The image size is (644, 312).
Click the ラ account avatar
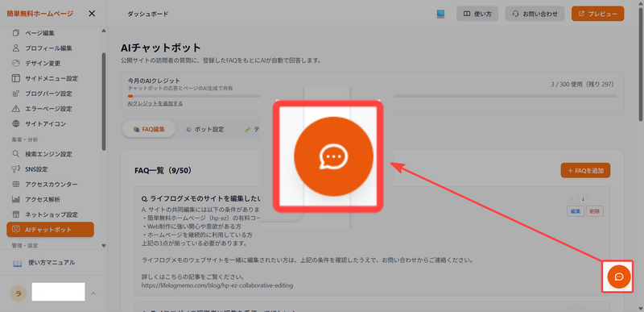point(18,293)
